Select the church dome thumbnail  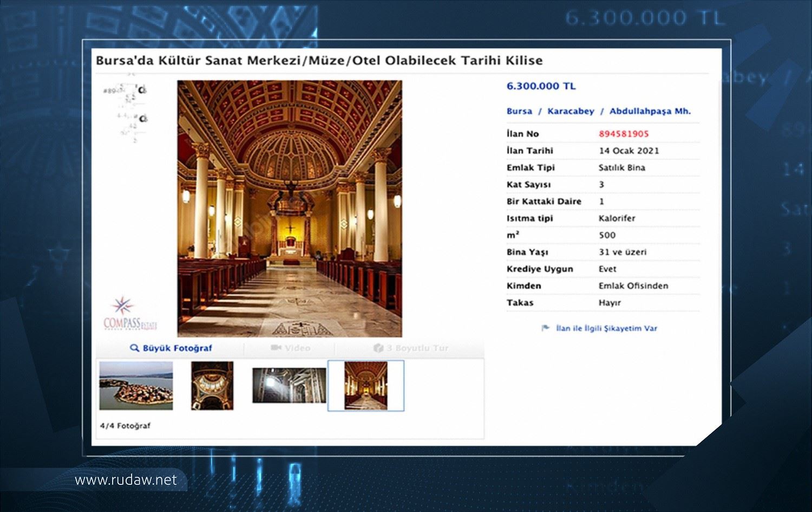(212, 386)
